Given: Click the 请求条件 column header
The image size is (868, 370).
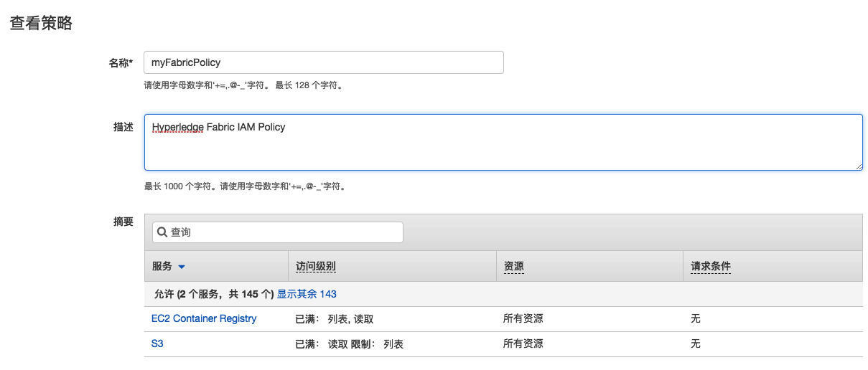Looking at the screenshot, I should pyautogui.click(x=710, y=266).
